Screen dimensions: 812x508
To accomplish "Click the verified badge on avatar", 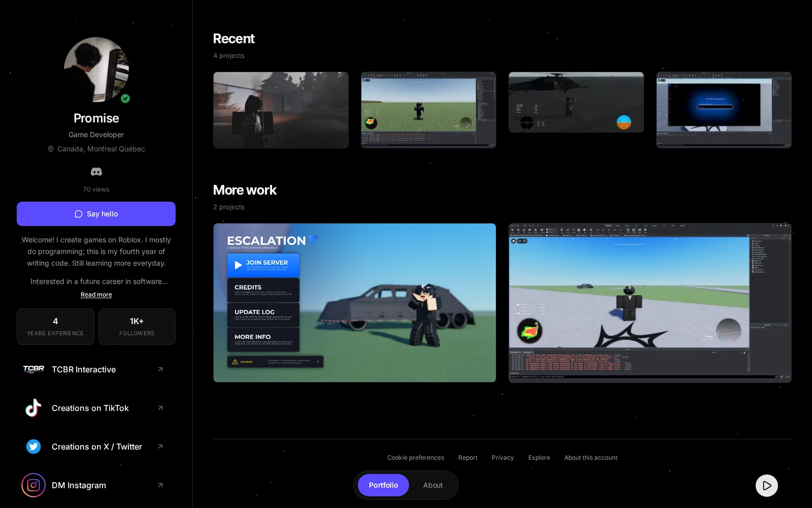I will click(125, 99).
